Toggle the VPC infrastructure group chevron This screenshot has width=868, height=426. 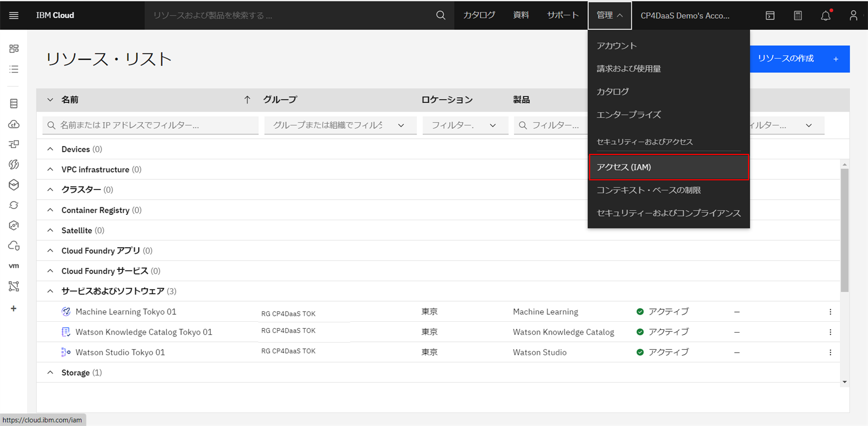pos(50,170)
